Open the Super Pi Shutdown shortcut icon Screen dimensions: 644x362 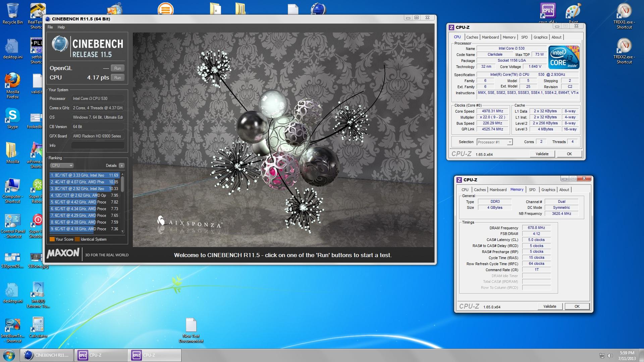pos(36,226)
